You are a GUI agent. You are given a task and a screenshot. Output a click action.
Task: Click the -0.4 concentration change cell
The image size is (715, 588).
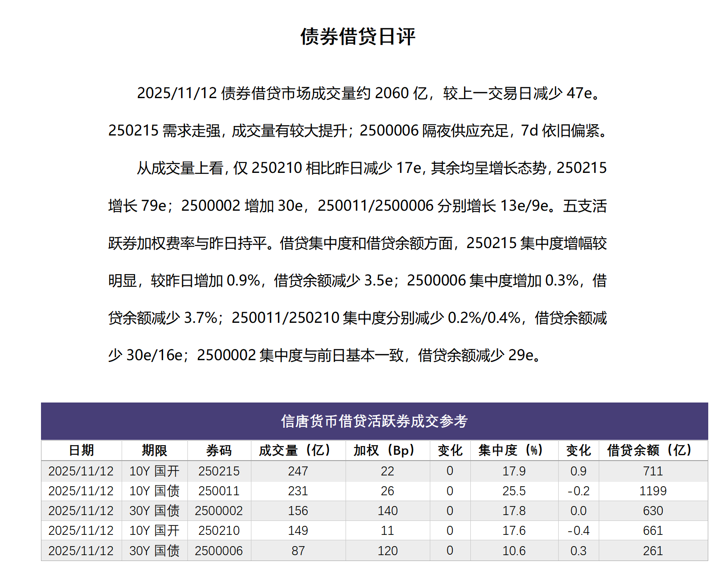[578, 530]
